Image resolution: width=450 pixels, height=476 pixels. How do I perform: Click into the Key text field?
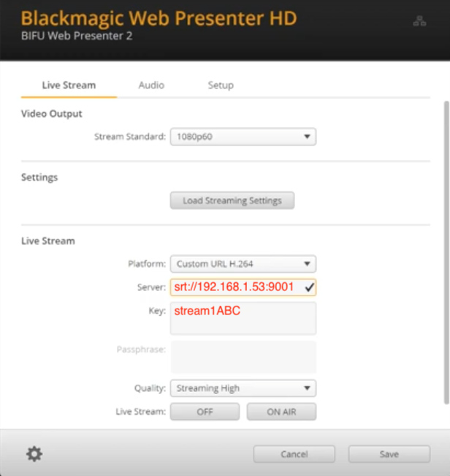(x=243, y=318)
